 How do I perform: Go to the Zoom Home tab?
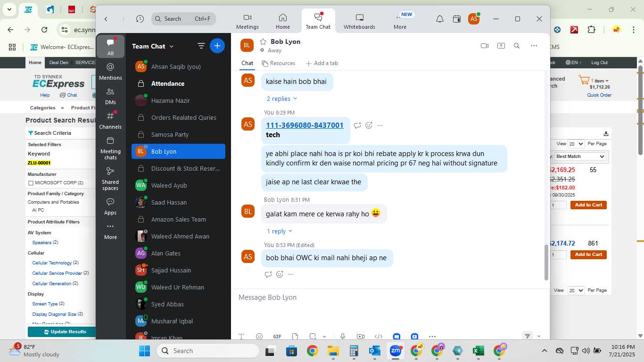click(x=283, y=21)
